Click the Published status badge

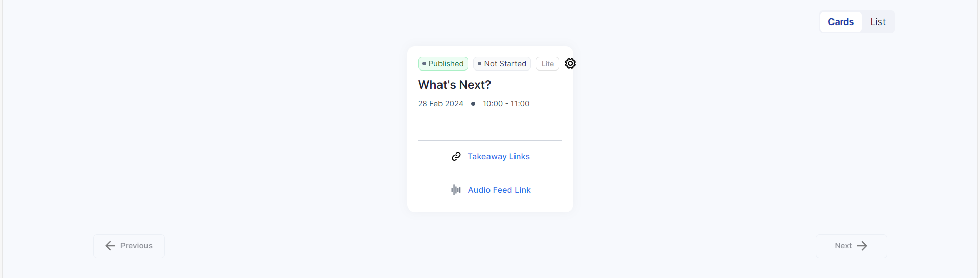pos(443,64)
